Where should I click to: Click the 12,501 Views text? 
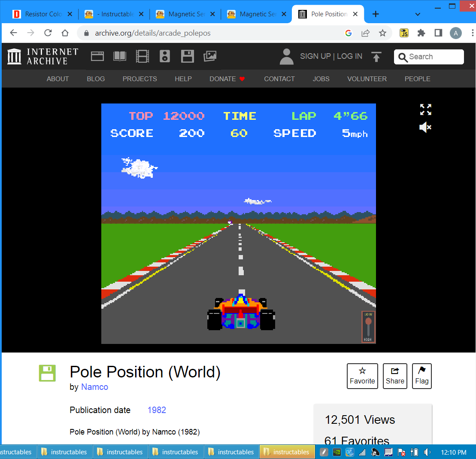[360, 420]
